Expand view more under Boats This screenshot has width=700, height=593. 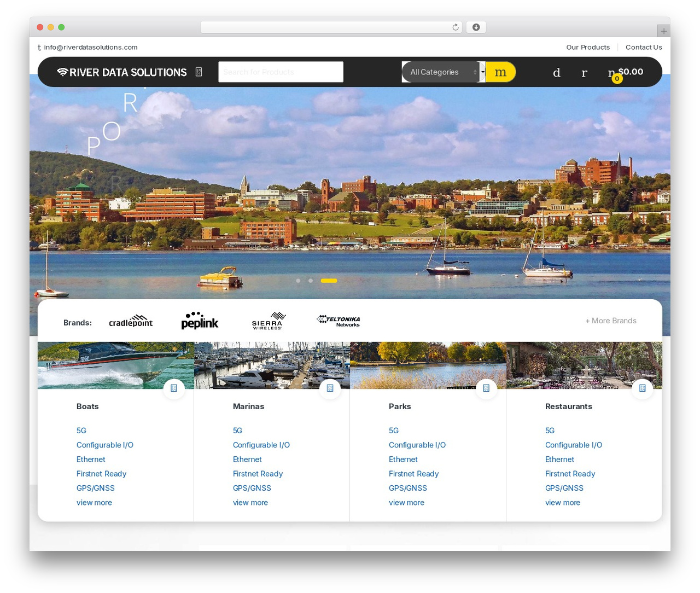click(94, 503)
